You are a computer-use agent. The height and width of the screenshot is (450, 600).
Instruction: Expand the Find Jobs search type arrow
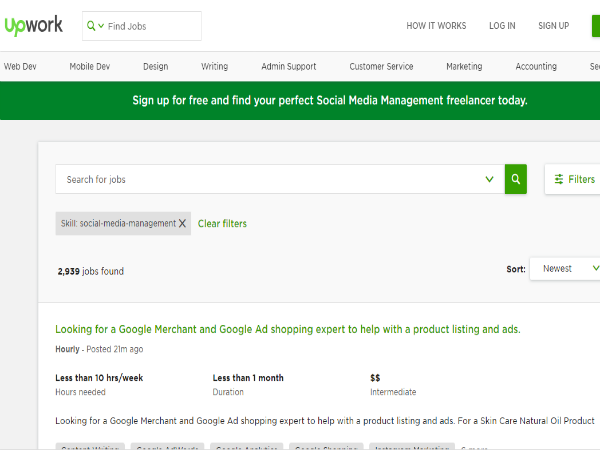101,26
